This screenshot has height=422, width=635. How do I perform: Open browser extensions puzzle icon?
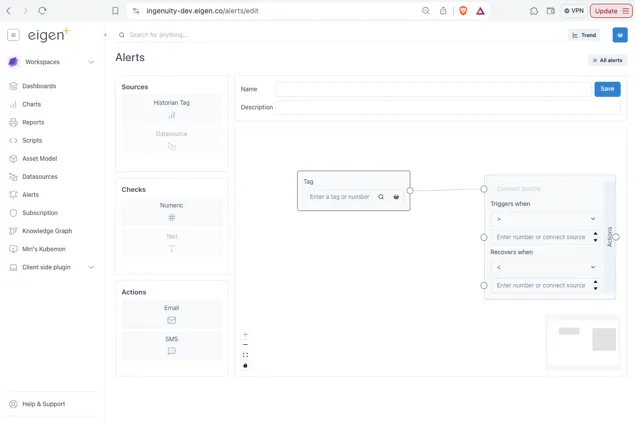[x=534, y=11]
